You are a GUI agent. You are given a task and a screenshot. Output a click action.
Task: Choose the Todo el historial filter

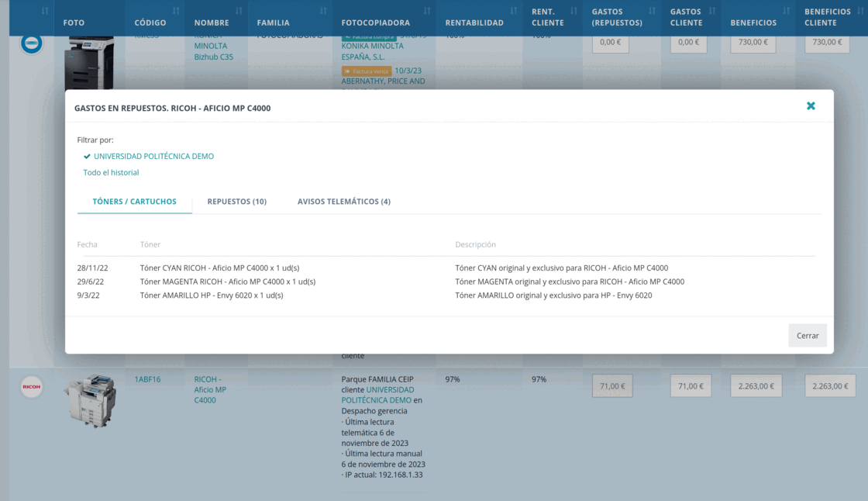click(111, 172)
